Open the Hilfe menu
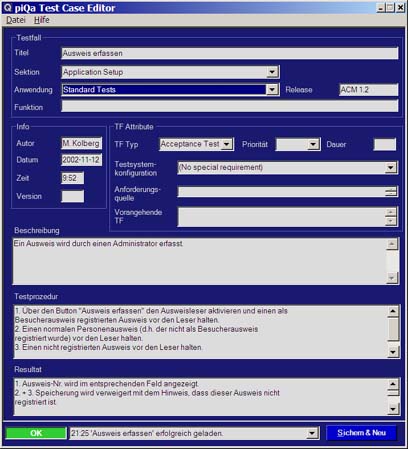This screenshot has width=408, height=449. click(x=42, y=20)
